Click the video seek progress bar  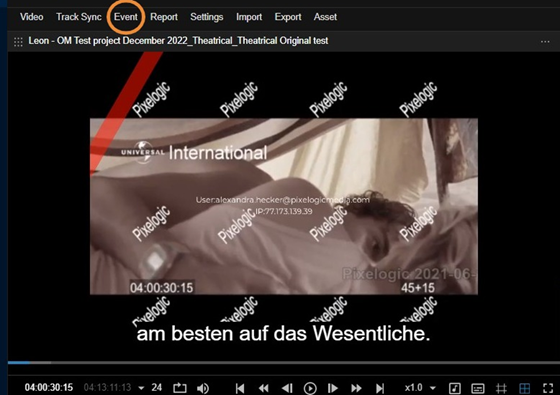284,362
